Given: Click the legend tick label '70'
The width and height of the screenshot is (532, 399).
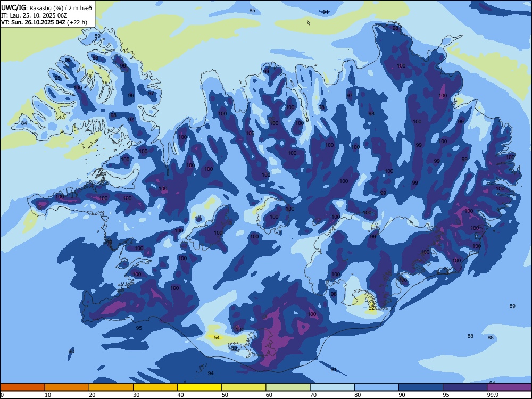Looking at the screenshot, I should 313,395.
